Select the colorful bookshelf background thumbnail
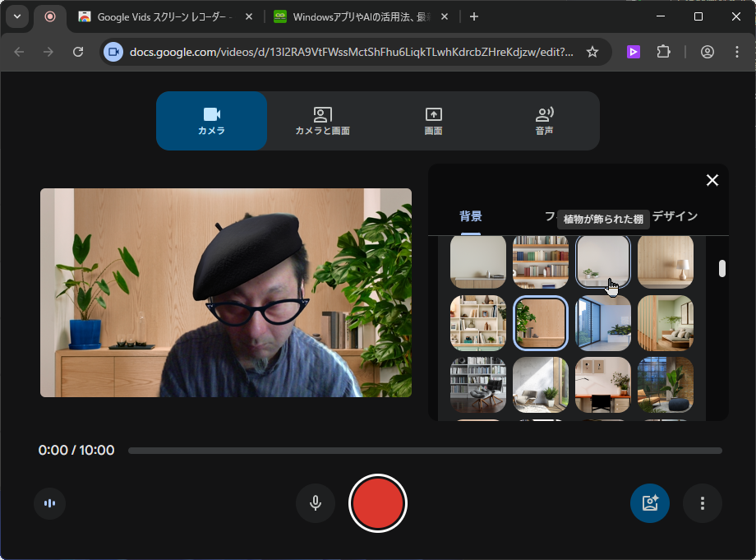Screen dimensions: 756x560 [541, 262]
